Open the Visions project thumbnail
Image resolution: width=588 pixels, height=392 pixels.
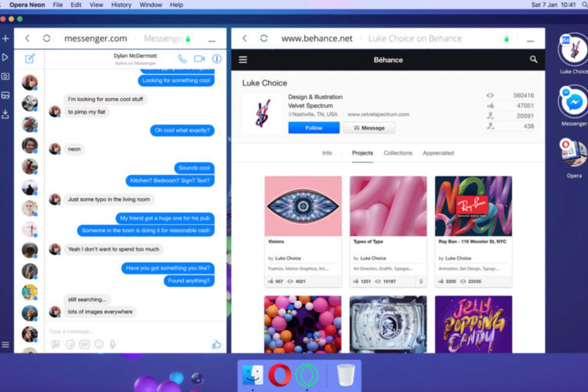point(303,206)
